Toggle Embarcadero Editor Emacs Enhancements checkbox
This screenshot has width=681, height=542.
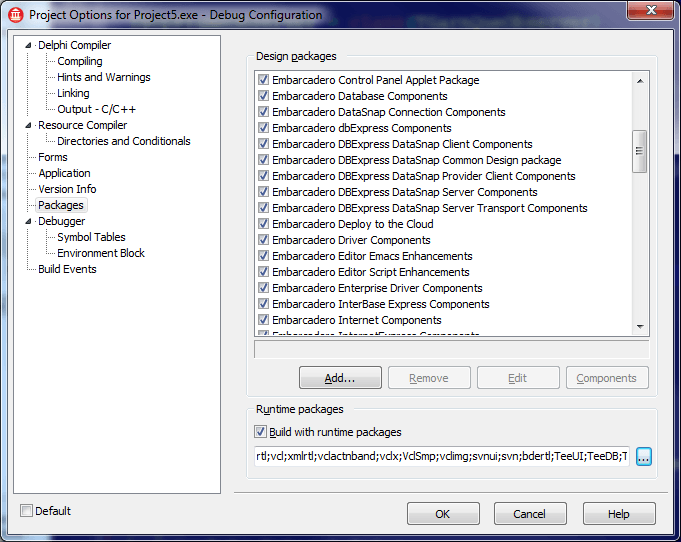coord(263,256)
